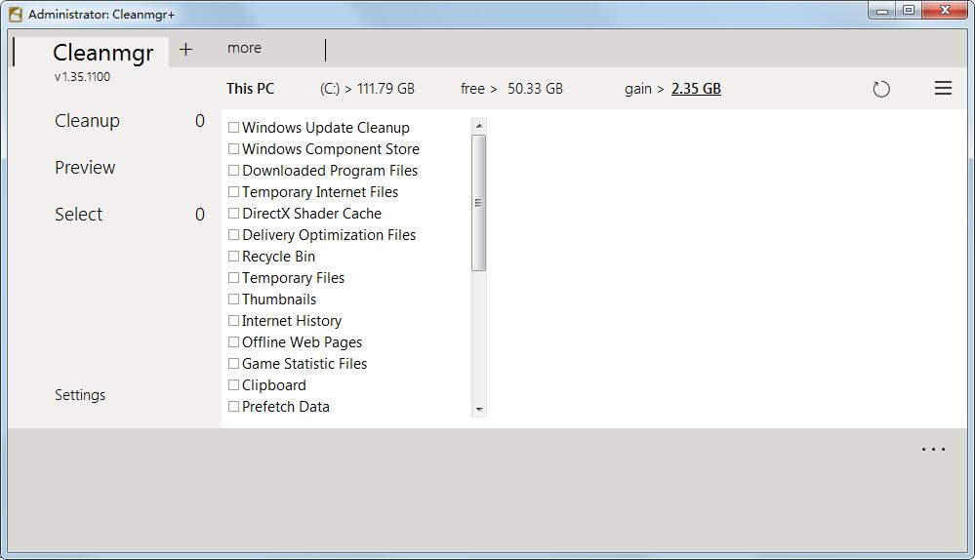Click Cleanup in the sidebar

pos(87,121)
